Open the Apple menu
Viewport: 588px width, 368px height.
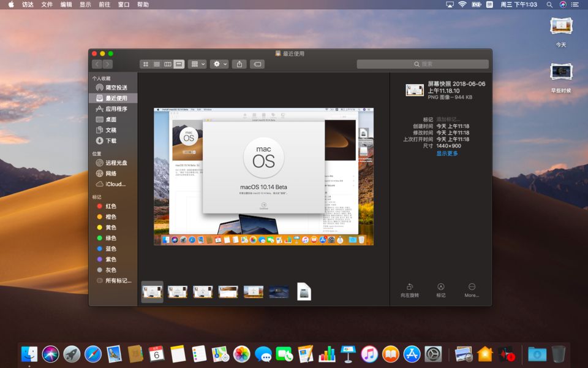(x=11, y=4)
